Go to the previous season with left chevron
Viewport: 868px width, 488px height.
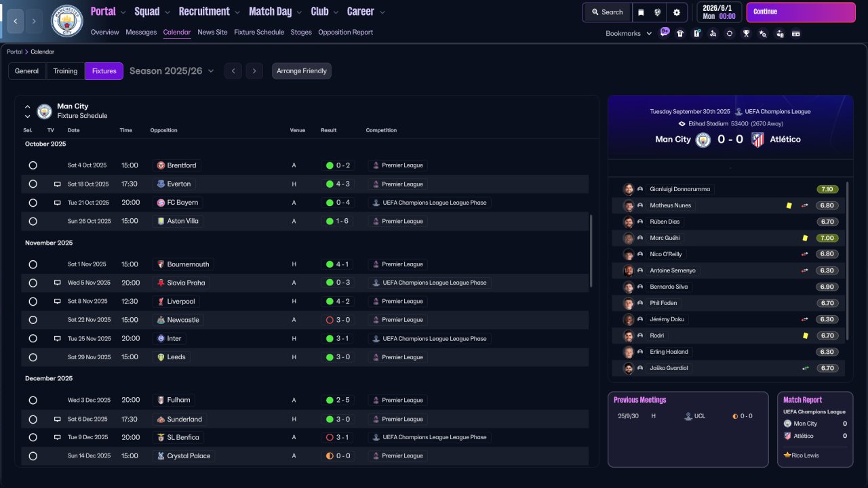pyautogui.click(x=233, y=71)
